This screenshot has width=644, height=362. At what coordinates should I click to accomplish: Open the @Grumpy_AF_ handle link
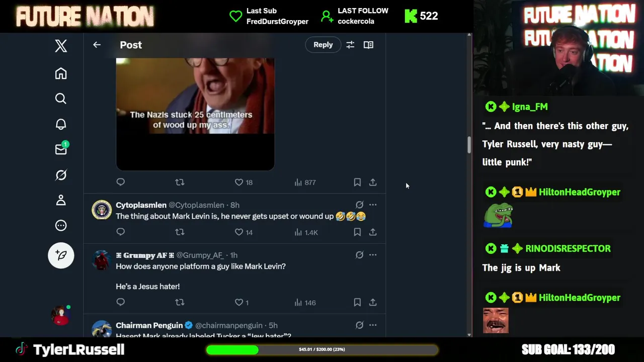click(x=200, y=255)
